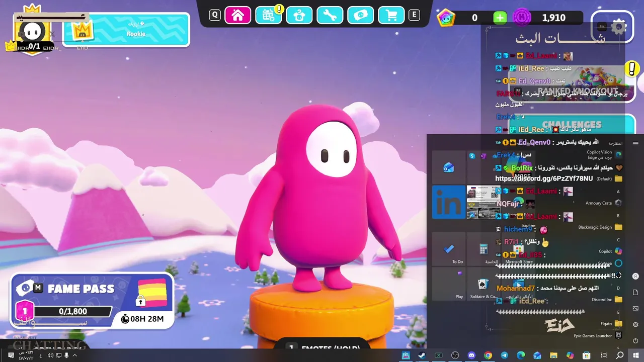Click the yellow exclamation alert icon
Viewport: 644px width, 362px height.
pos(631,69)
